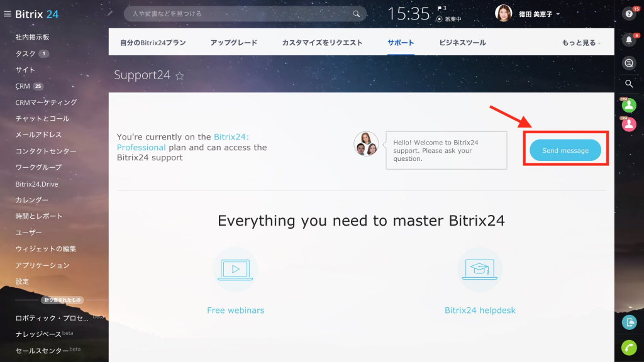Screen dimensions: 644x362
Task: Click the Send message button
Action: click(x=565, y=150)
